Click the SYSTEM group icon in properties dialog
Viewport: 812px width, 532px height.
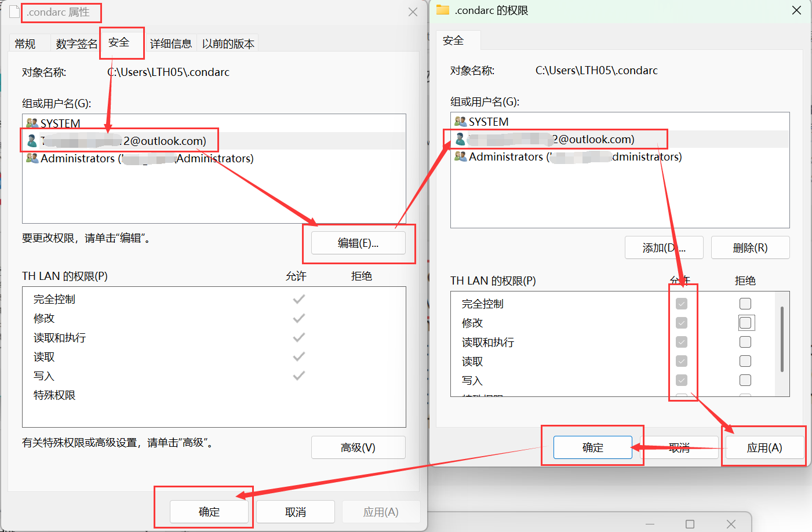32,122
